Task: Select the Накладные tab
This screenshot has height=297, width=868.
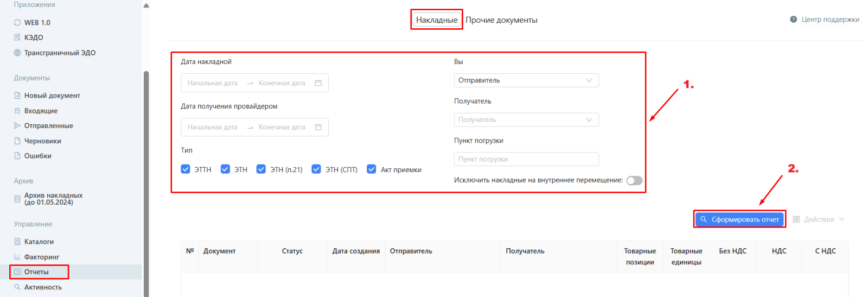Action: pyautogui.click(x=437, y=20)
